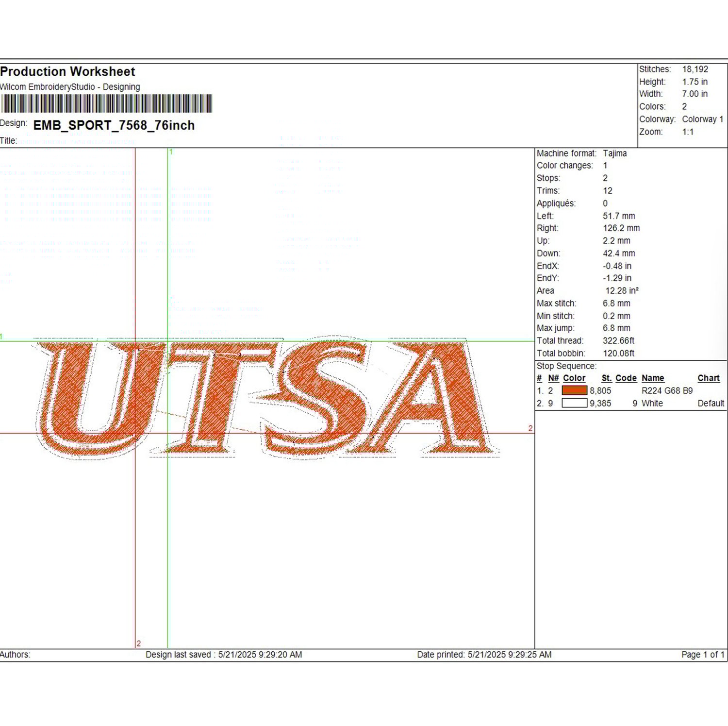Click the "Stops:" label
This screenshot has height=726, width=728.
(548, 178)
